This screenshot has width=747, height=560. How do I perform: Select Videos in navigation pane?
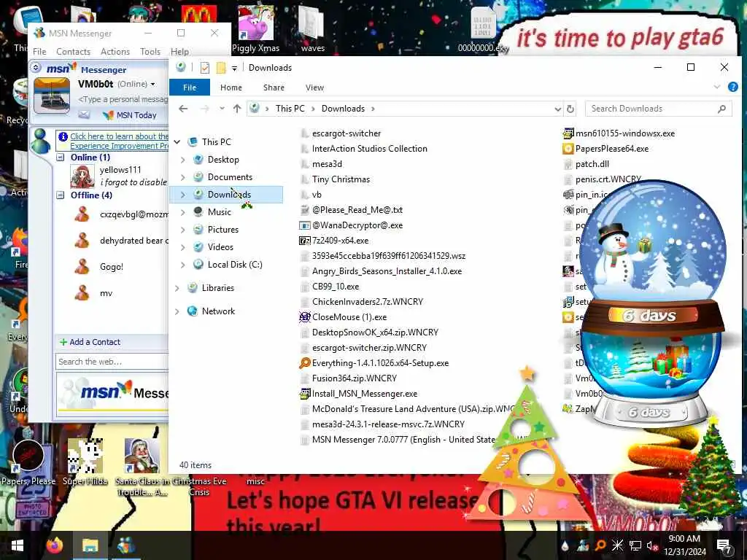point(220,246)
